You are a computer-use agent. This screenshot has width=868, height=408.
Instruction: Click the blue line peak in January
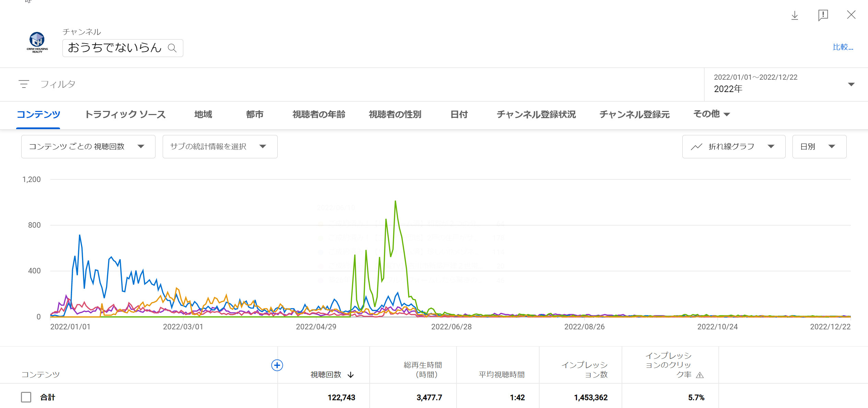(x=80, y=235)
